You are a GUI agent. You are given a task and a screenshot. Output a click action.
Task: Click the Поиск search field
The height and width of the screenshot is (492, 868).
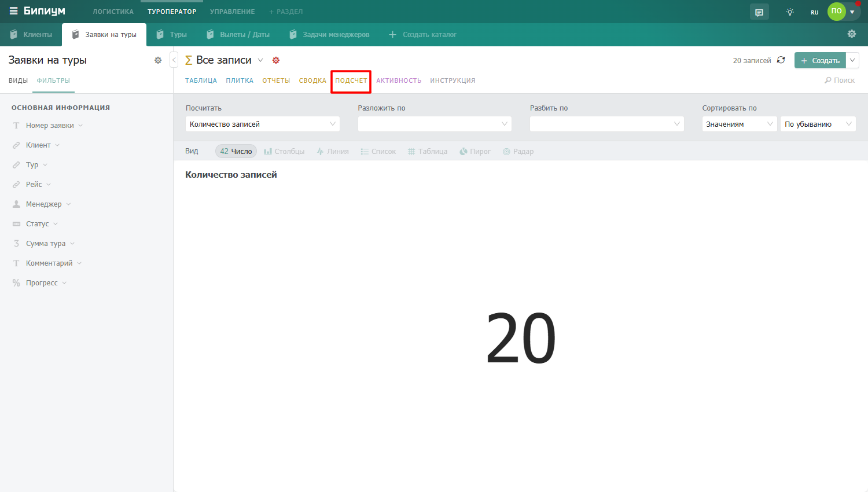840,80
